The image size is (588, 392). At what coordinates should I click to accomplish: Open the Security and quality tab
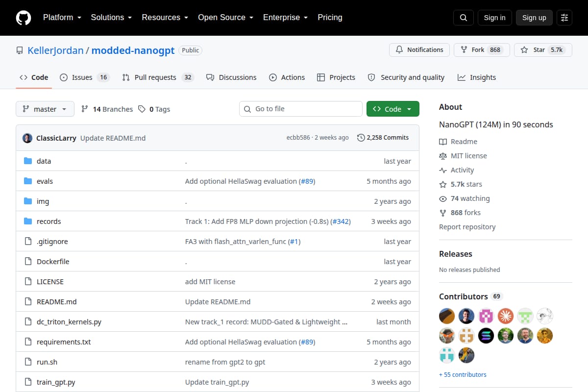[x=406, y=77]
